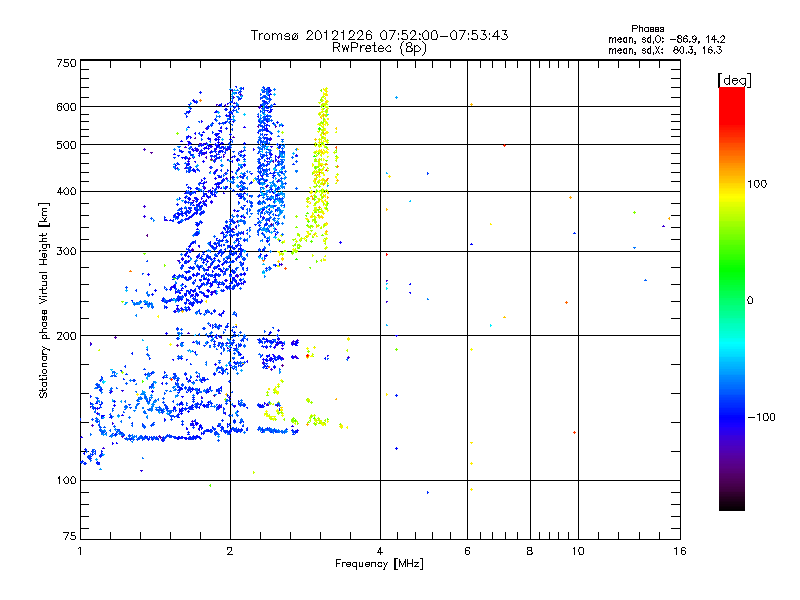
Task: Click the y-axis tick label "200"
Action: point(66,336)
